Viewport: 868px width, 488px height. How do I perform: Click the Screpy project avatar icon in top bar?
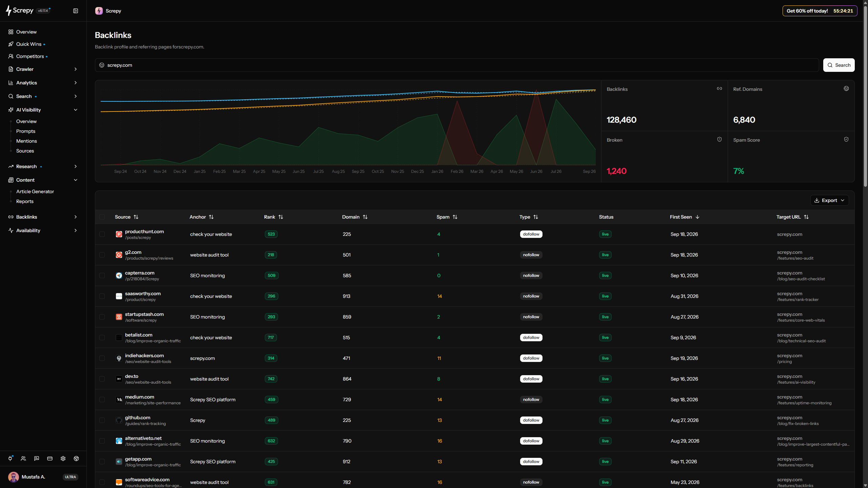point(99,11)
